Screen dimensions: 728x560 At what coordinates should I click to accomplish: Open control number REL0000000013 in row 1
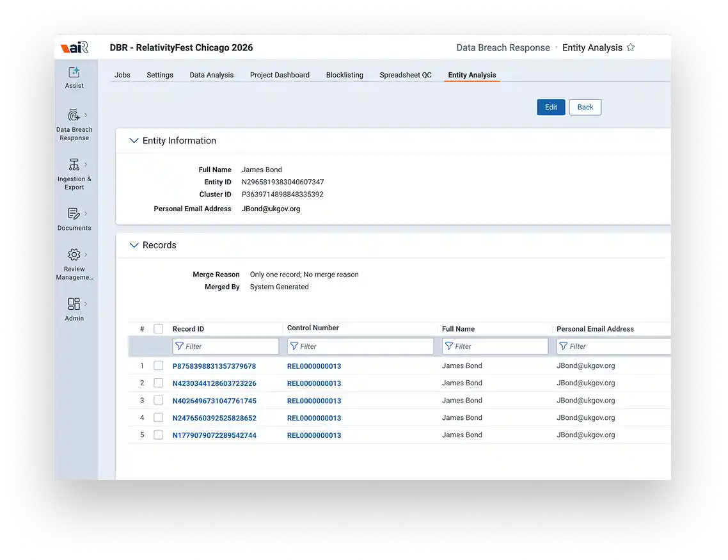314,366
